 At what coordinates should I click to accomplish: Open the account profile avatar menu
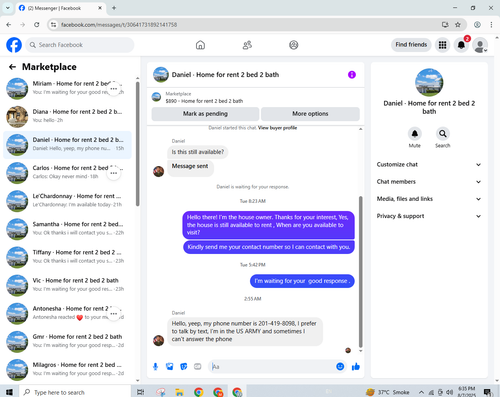480,45
